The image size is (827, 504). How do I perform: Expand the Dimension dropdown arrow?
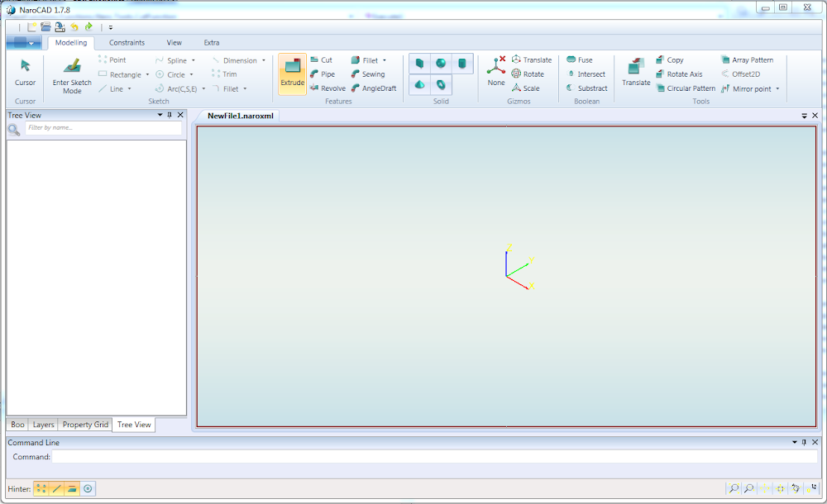point(264,60)
